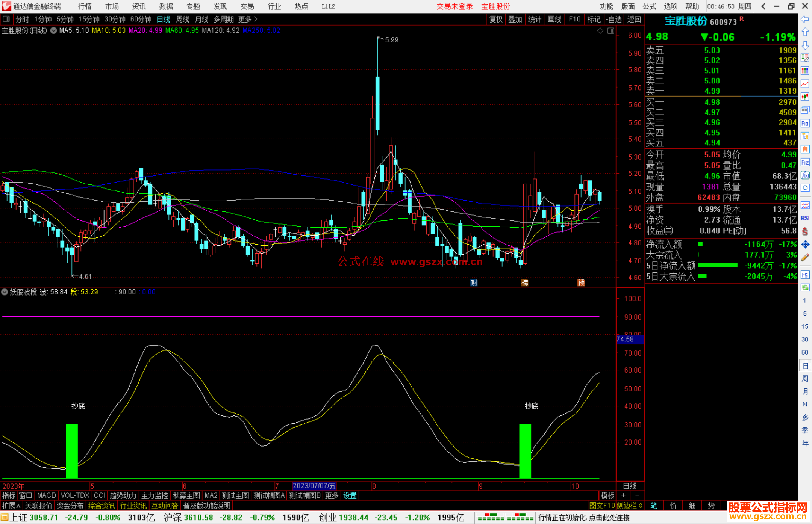Toggle the right side panel icon
Screen dimensions: 812x524
pyautogui.click(x=611, y=31)
